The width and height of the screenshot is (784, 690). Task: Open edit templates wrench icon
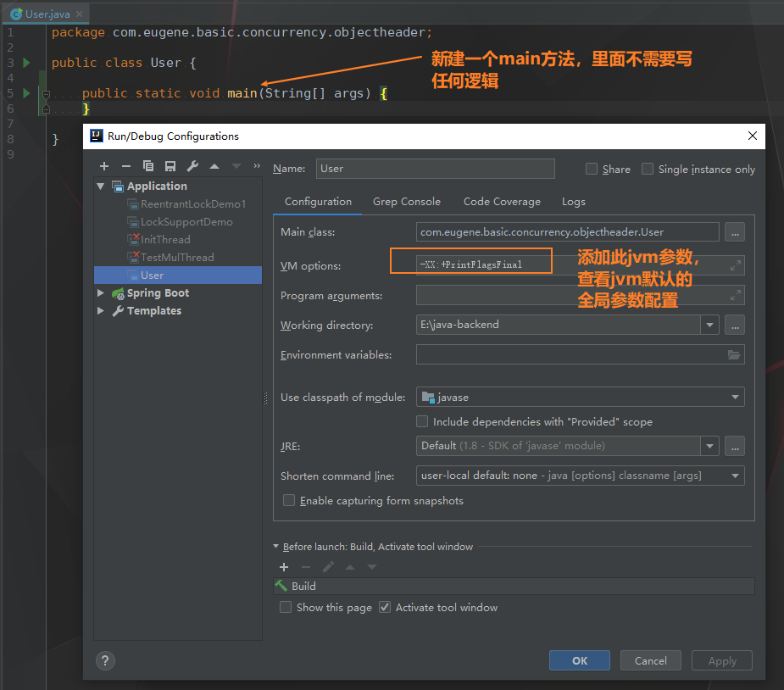coord(192,166)
